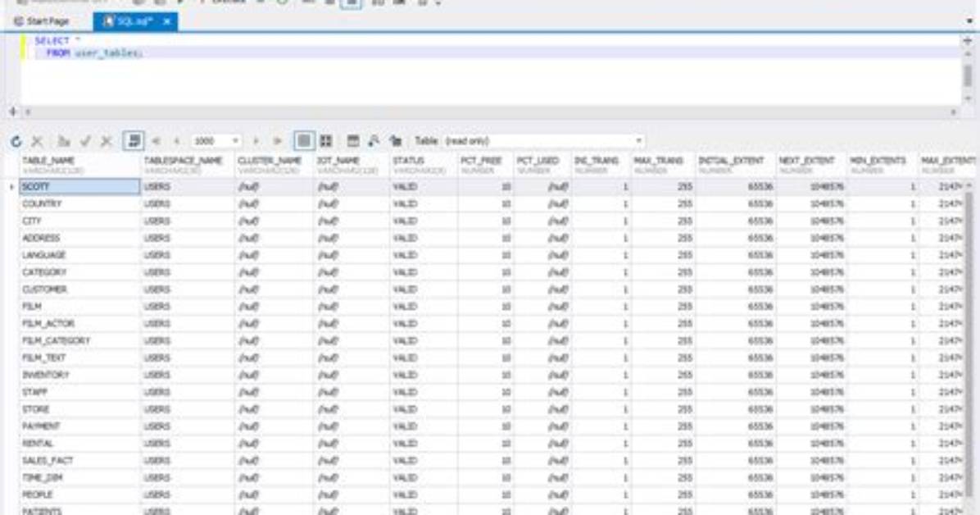Select the ADDRESS table name cell
The width and height of the screenshot is (980, 515).
pyautogui.click(x=79, y=238)
